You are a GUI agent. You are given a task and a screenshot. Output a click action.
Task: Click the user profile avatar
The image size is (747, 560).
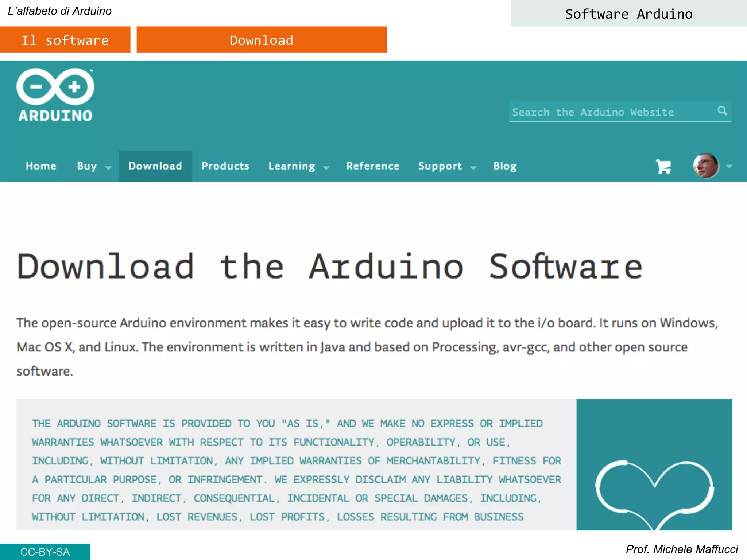706,166
